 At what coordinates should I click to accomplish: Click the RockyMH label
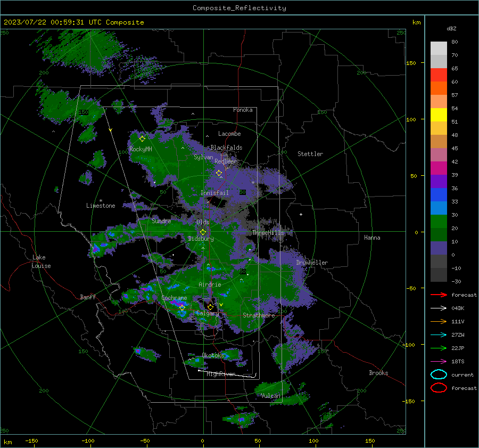141,149
